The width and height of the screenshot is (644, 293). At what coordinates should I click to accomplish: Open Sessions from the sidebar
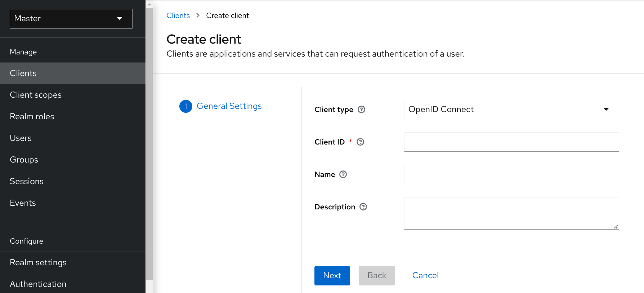point(27,181)
